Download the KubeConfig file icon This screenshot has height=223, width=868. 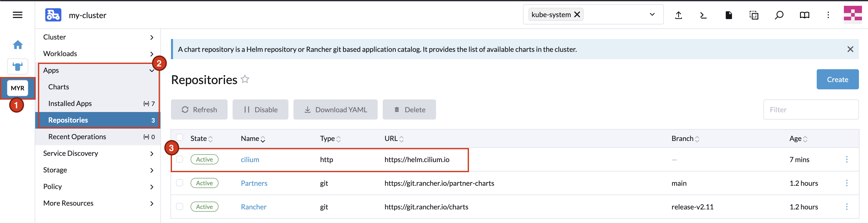coord(728,15)
